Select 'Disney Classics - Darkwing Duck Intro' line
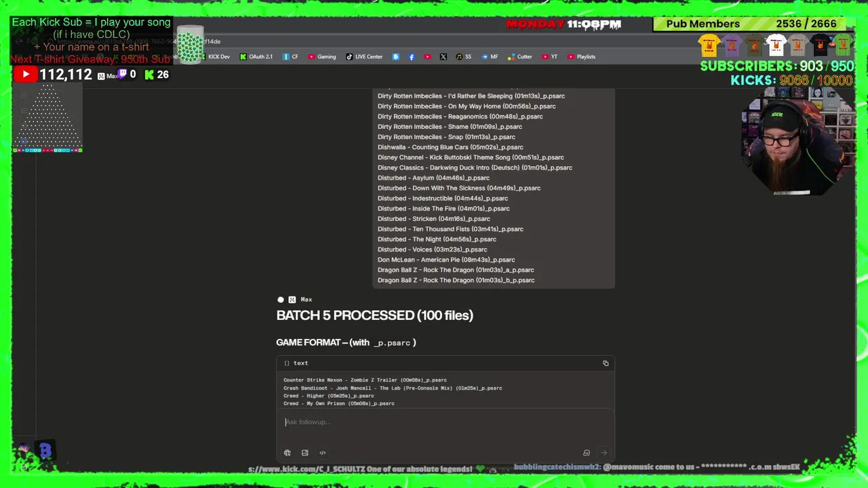Image resolution: width=868 pixels, height=488 pixels. [x=475, y=167]
